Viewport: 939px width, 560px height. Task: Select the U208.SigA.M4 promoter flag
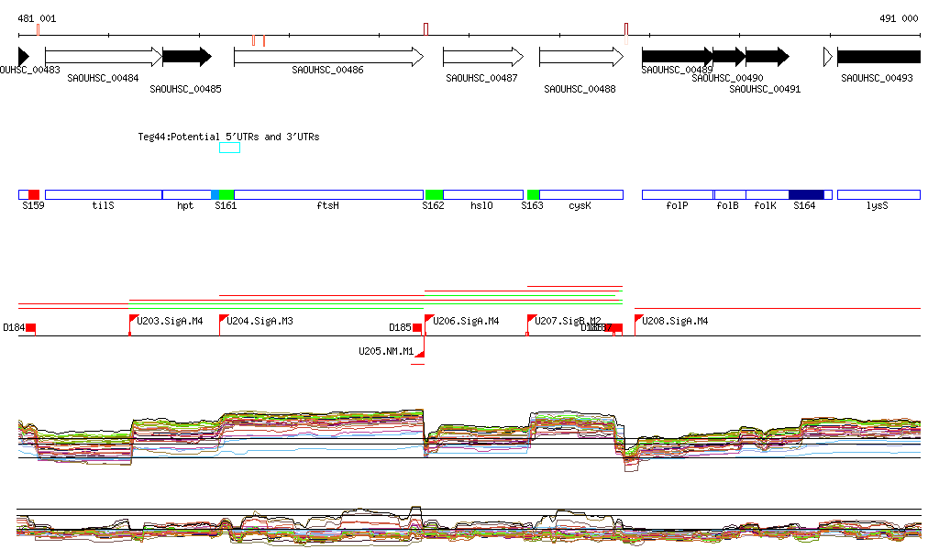pyautogui.click(x=638, y=319)
